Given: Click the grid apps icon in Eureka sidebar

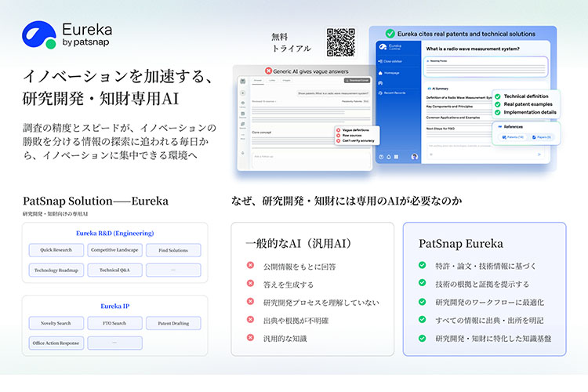Looking at the screenshot, I should (396, 157).
